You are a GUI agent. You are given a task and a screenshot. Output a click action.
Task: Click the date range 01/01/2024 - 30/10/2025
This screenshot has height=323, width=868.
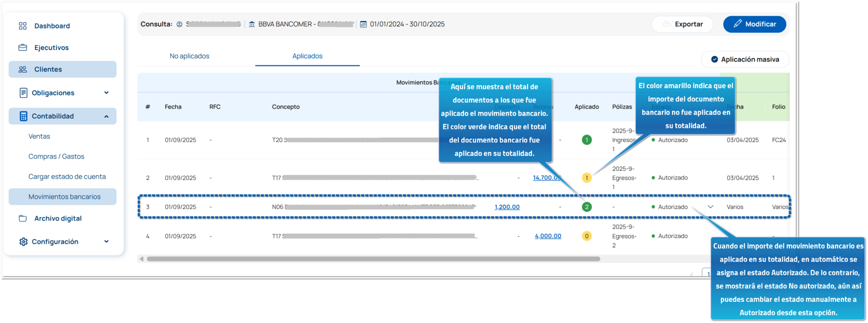pyautogui.click(x=407, y=24)
